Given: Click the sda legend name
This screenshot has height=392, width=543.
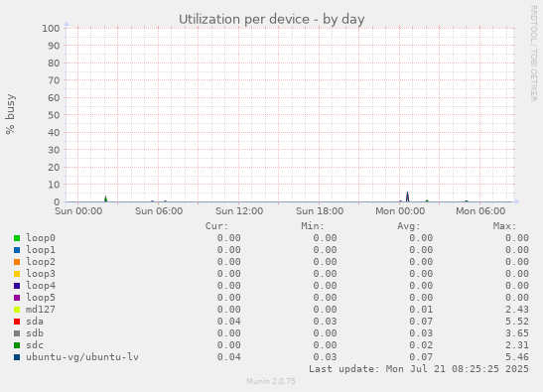Looking at the screenshot, I should tap(35, 322).
